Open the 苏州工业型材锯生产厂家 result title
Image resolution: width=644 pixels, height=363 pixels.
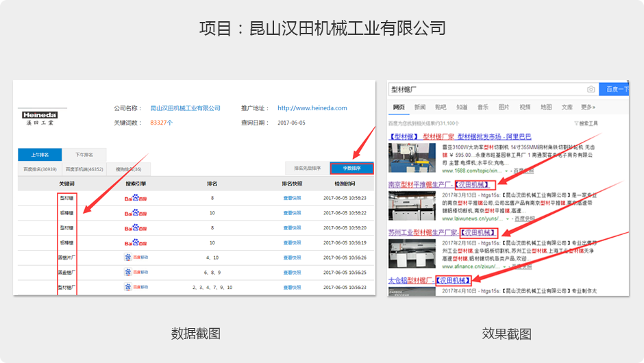coord(443,233)
